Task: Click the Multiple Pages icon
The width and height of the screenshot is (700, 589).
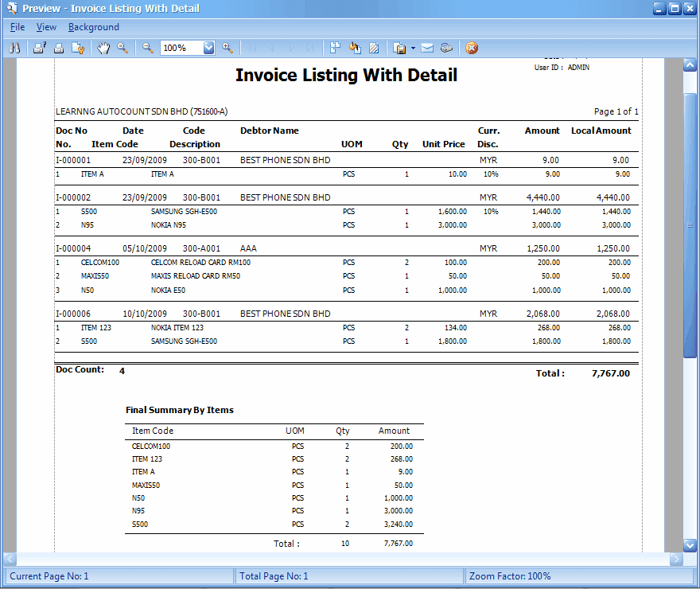Action: 335,48
